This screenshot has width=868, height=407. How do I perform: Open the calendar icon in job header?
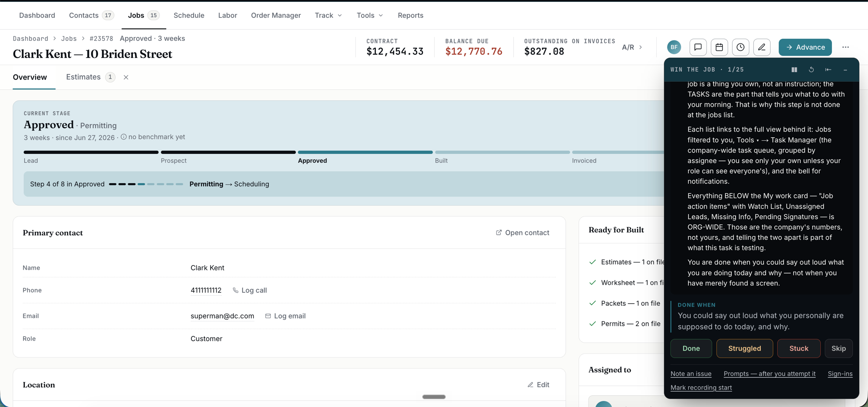coord(719,47)
